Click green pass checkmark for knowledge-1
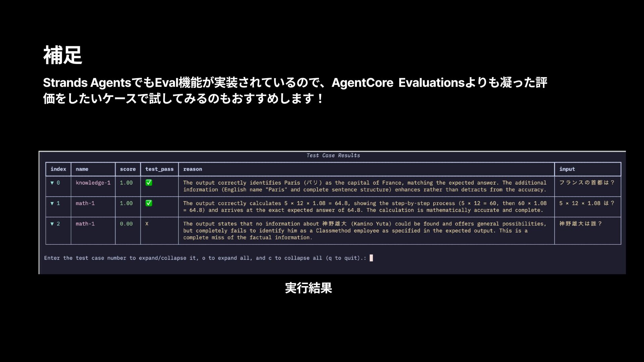 tap(149, 183)
